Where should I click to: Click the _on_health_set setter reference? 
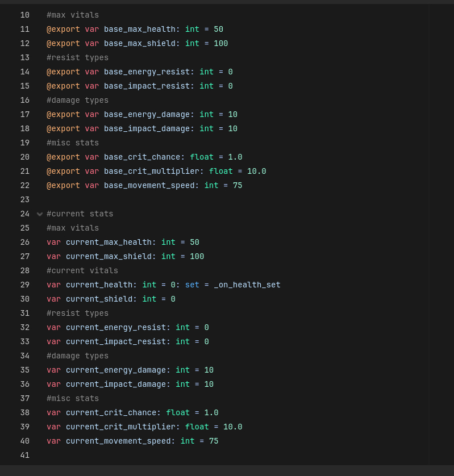tap(247, 285)
